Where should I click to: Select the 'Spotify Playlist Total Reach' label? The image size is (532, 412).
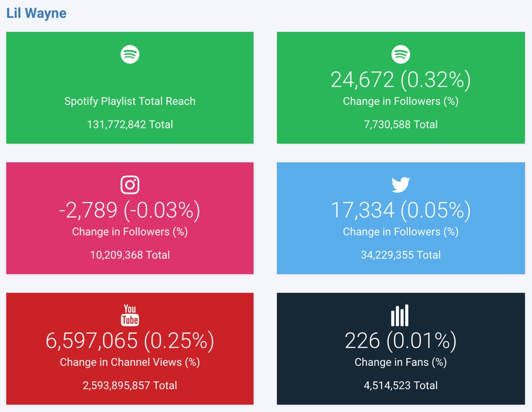(130, 102)
